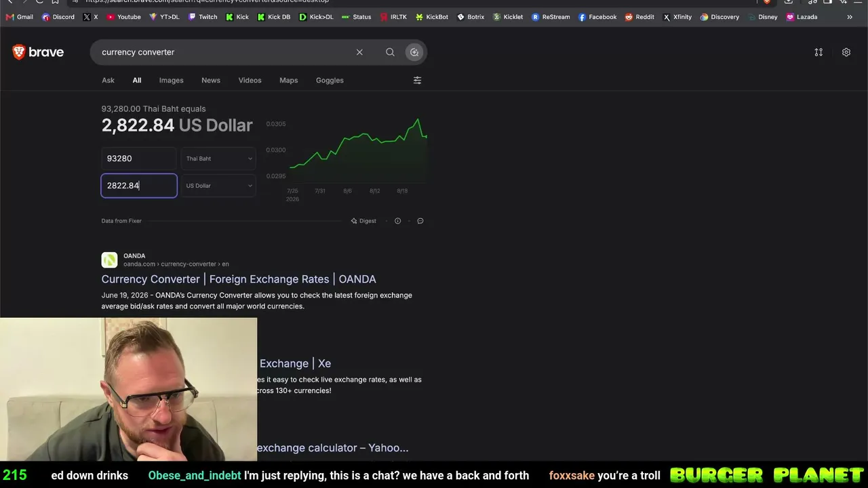The image size is (868, 488).
Task: Open the YT>DL bookmark
Action: pyautogui.click(x=164, y=17)
